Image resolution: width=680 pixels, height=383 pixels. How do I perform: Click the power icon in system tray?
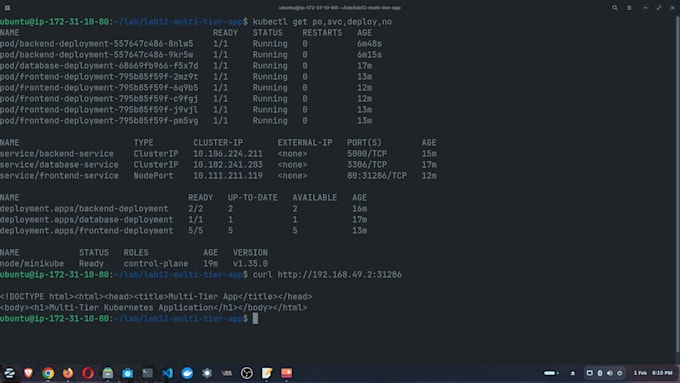[x=620, y=373]
